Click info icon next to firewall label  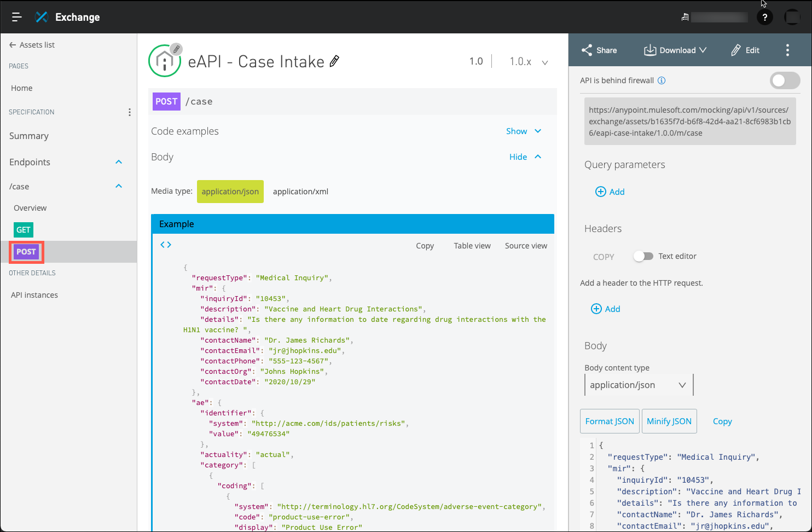[x=662, y=80]
